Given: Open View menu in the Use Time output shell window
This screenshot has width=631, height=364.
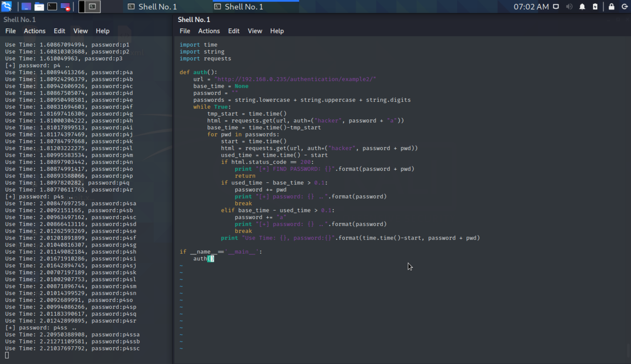Looking at the screenshot, I should (x=80, y=31).
